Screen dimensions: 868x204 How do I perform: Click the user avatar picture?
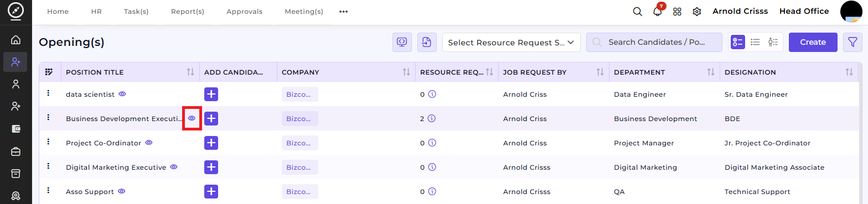click(x=851, y=11)
